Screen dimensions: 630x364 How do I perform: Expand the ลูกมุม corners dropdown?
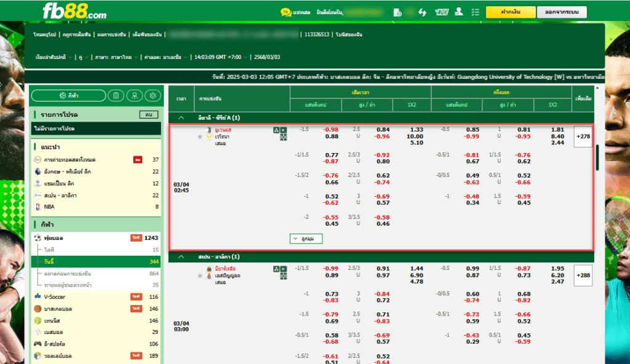(x=306, y=239)
